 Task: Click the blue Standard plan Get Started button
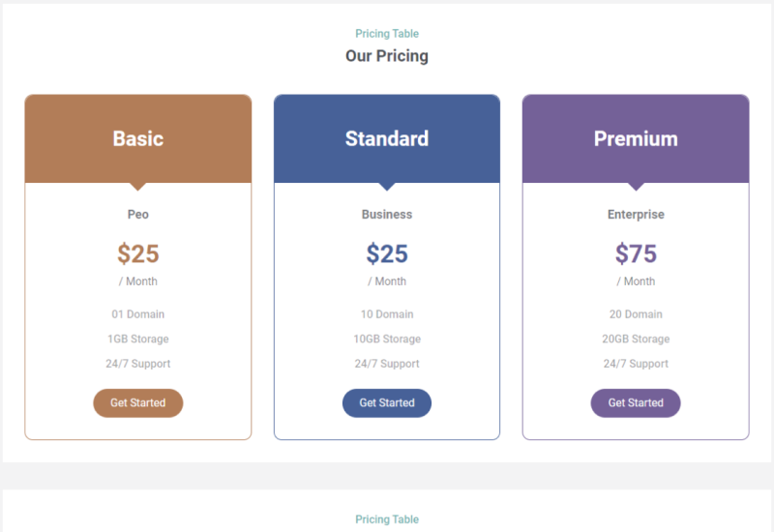click(386, 402)
